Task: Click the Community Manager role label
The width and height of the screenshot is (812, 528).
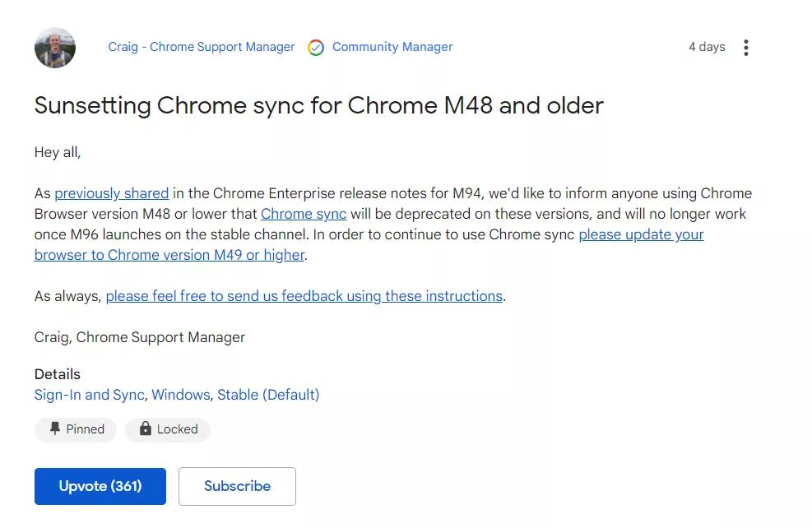Action: tap(392, 47)
